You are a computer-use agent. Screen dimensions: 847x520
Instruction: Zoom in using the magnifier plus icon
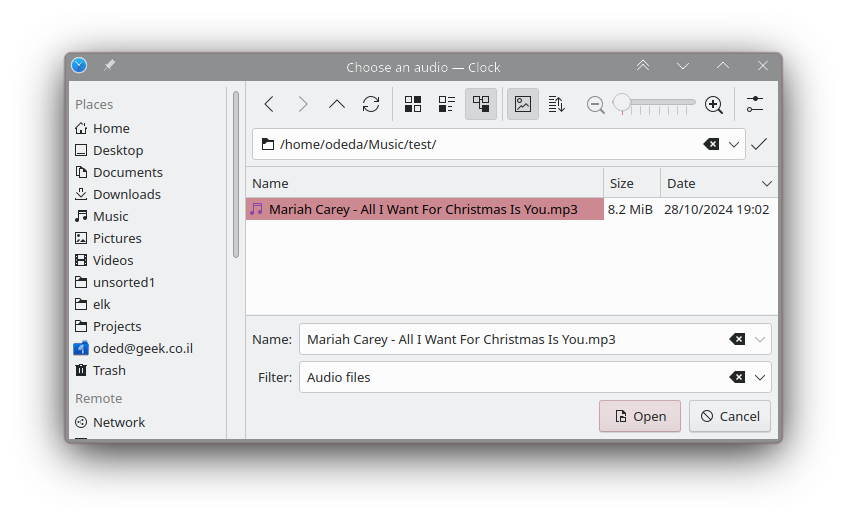714,104
